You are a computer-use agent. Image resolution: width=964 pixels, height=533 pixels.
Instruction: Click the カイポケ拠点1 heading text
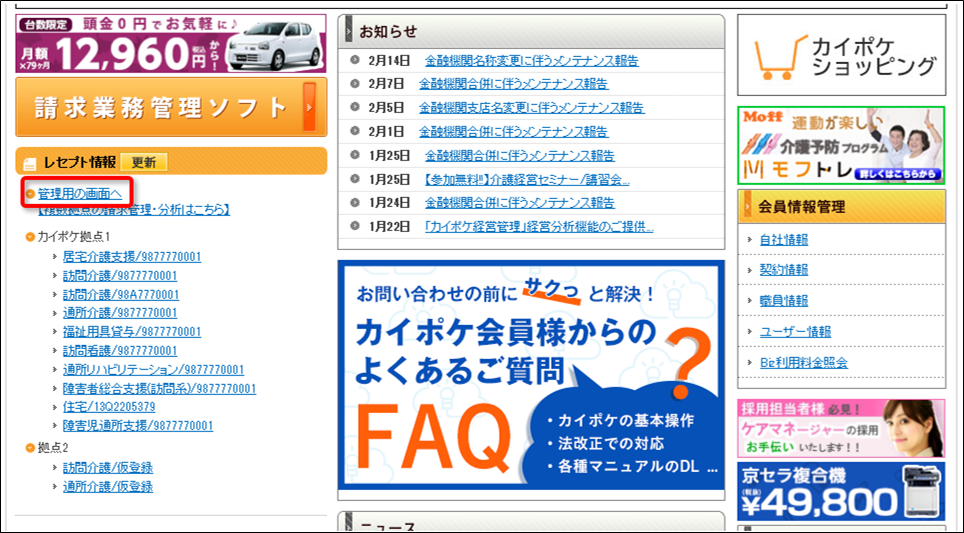[x=73, y=237]
